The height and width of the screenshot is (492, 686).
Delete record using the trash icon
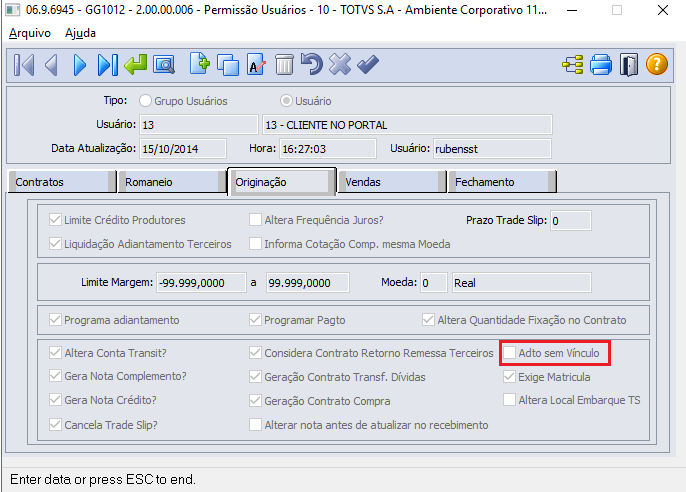pyautogui.click(x=284, y=65)
